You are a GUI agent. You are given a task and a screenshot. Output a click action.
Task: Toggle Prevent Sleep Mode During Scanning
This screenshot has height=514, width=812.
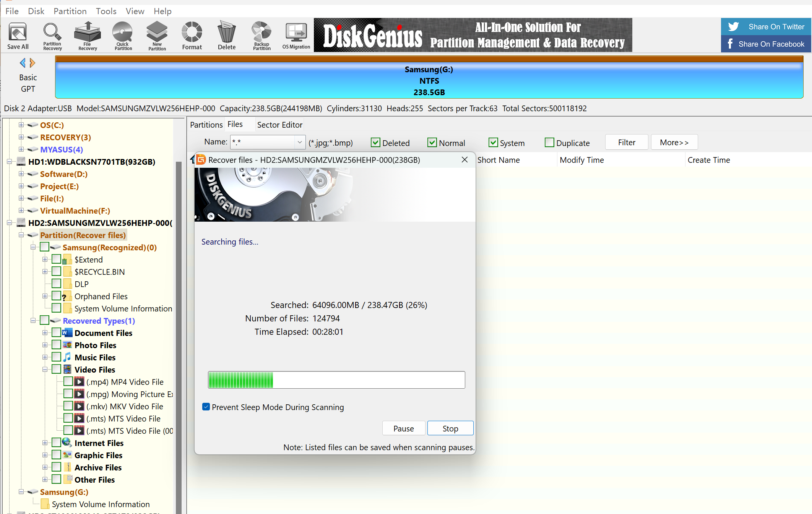[x=206, y=407]
